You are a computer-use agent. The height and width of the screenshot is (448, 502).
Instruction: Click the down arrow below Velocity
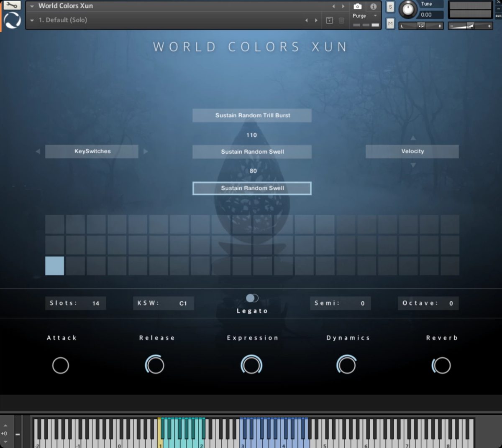pos(413,165)
